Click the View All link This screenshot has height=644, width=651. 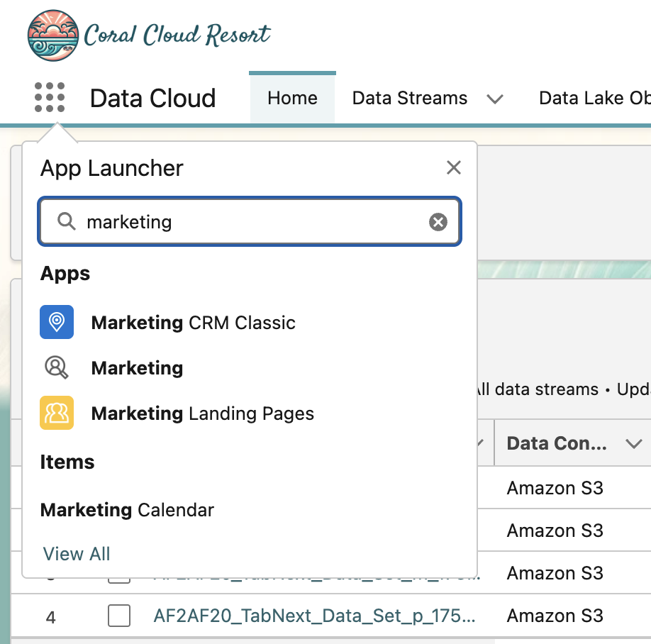pos(77,554)
